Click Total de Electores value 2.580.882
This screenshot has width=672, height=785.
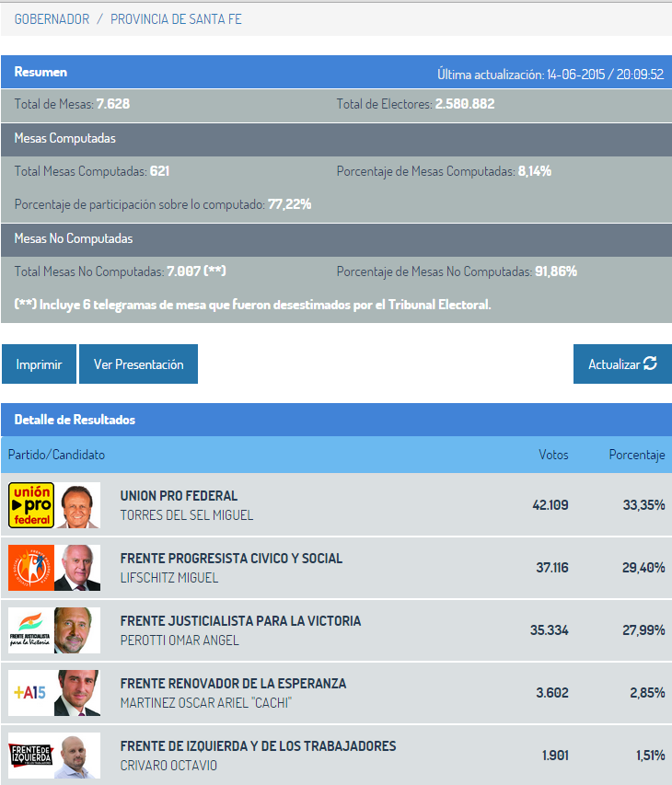(x=465, y=104)
